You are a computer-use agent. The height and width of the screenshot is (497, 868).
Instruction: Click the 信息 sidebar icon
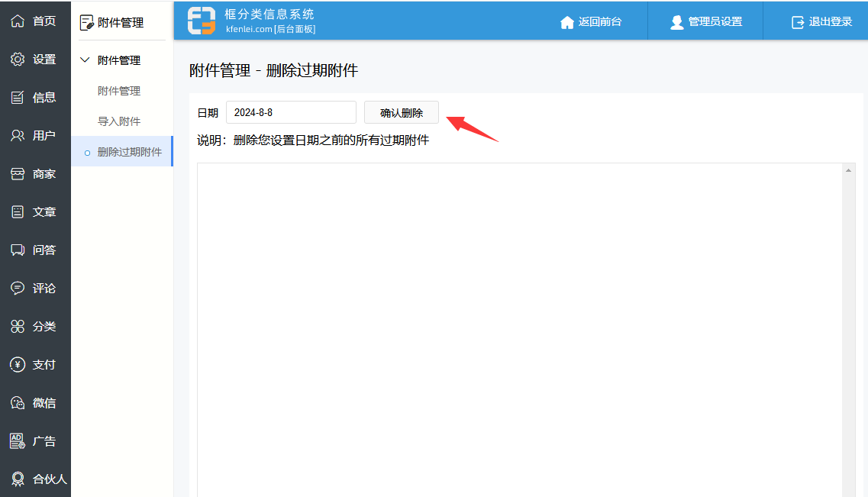(18, 97)
